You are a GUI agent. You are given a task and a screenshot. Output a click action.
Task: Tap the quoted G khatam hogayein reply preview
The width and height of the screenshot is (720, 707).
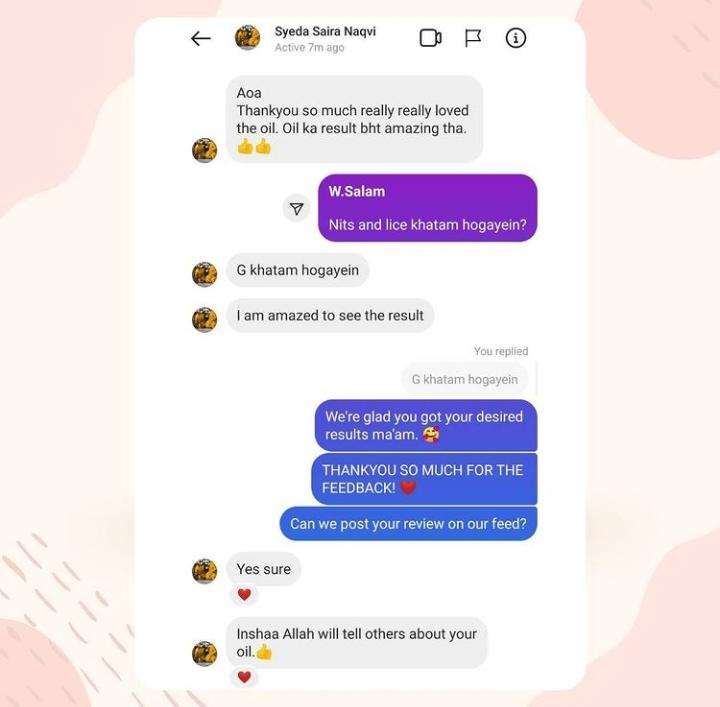tap(465, 379)
